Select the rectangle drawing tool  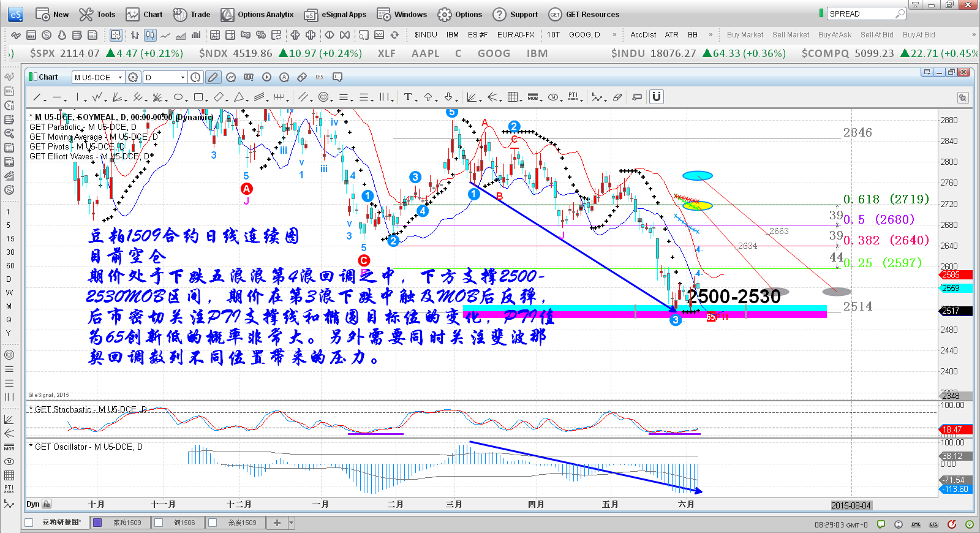pyautogui.click(x=198, y=97)
